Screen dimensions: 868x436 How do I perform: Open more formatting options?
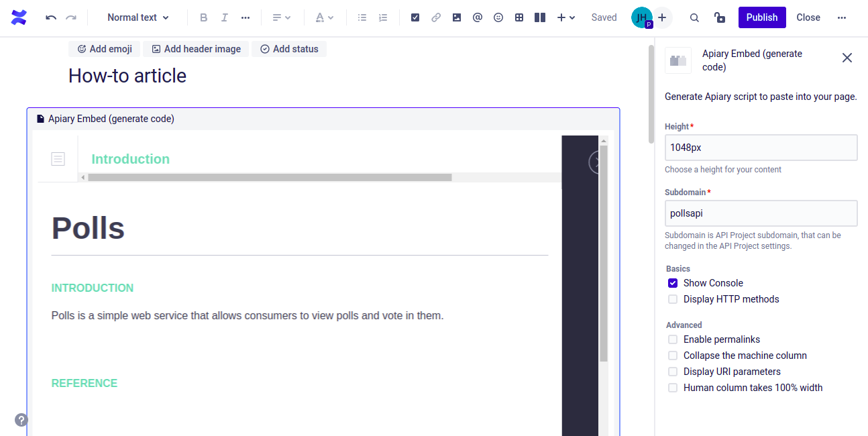246,18
